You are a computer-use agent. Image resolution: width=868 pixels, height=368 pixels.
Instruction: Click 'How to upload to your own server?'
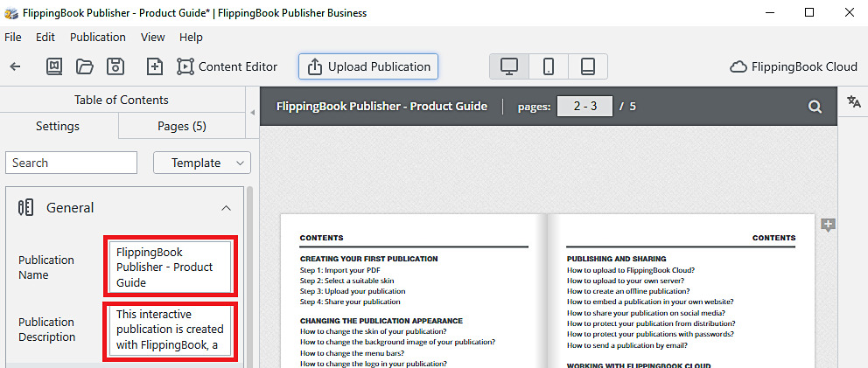pos(626,281)
